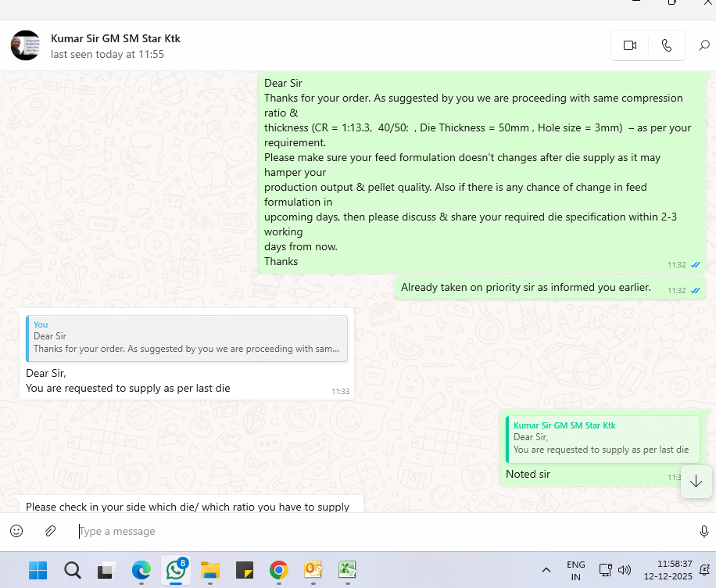Open search in chat magnifier icon
The image size is (716, 588).
pos(703,45)
